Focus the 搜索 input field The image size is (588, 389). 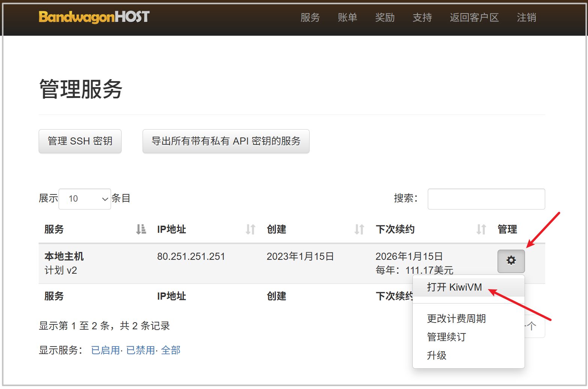click(486, 199)
